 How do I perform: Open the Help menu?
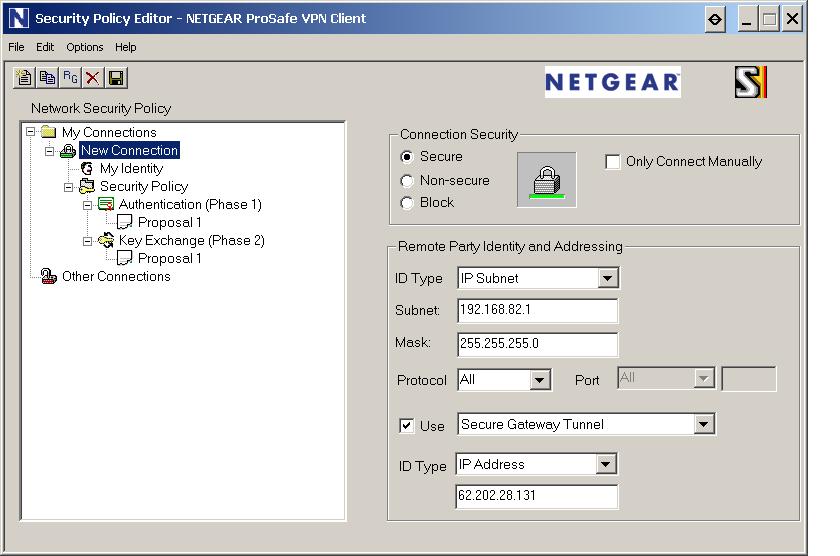[125, 47]
